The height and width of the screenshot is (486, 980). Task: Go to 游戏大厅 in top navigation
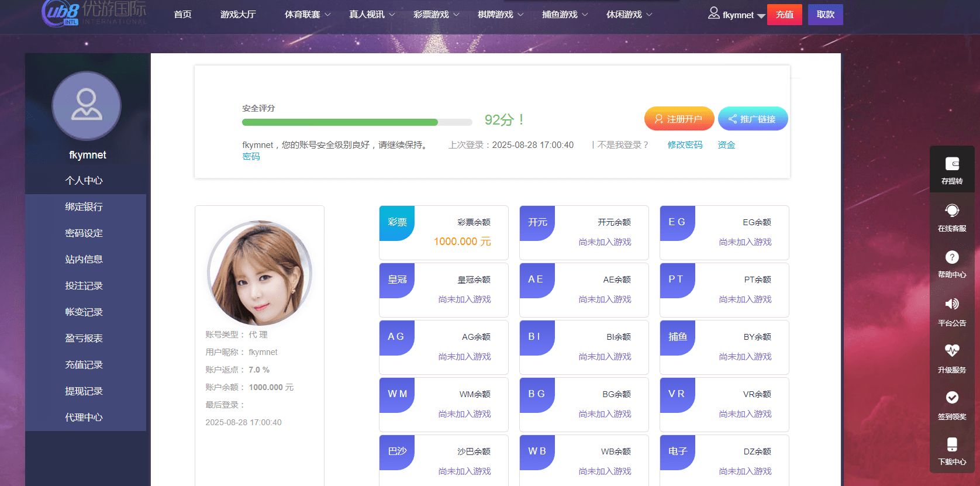(x=238, y=15)
